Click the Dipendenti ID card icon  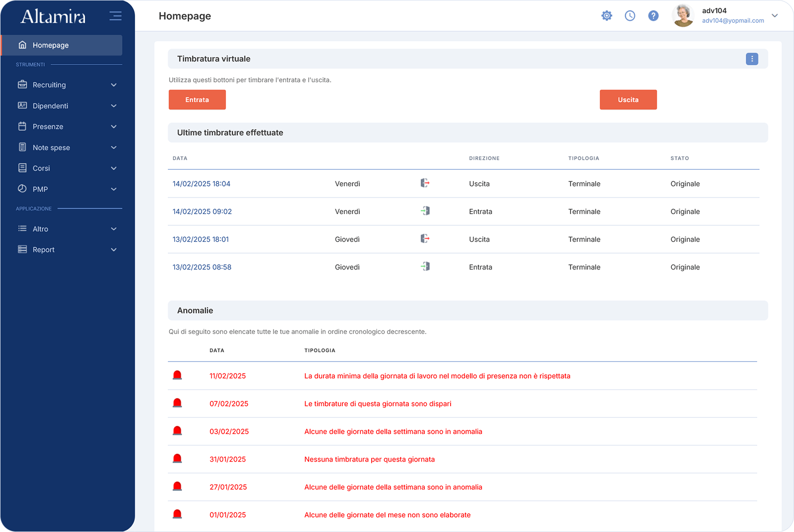pyautogui.click(x=22, y=105)
